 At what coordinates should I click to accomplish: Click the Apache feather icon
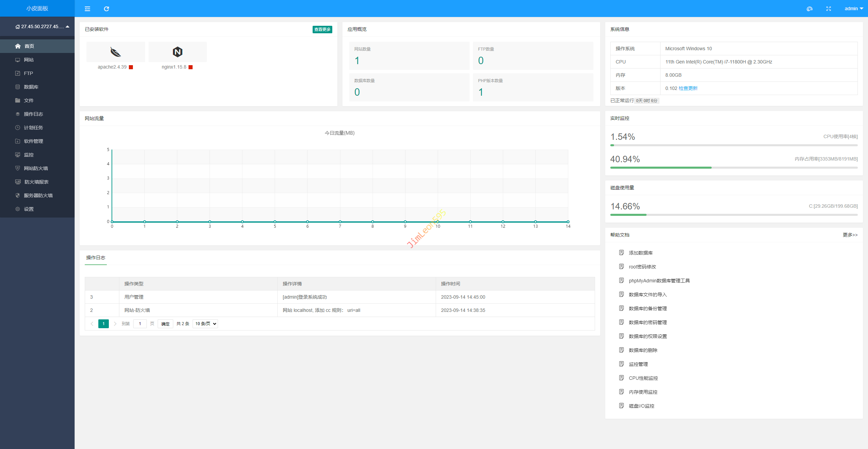pyautogui.click(x=116, y=52)
